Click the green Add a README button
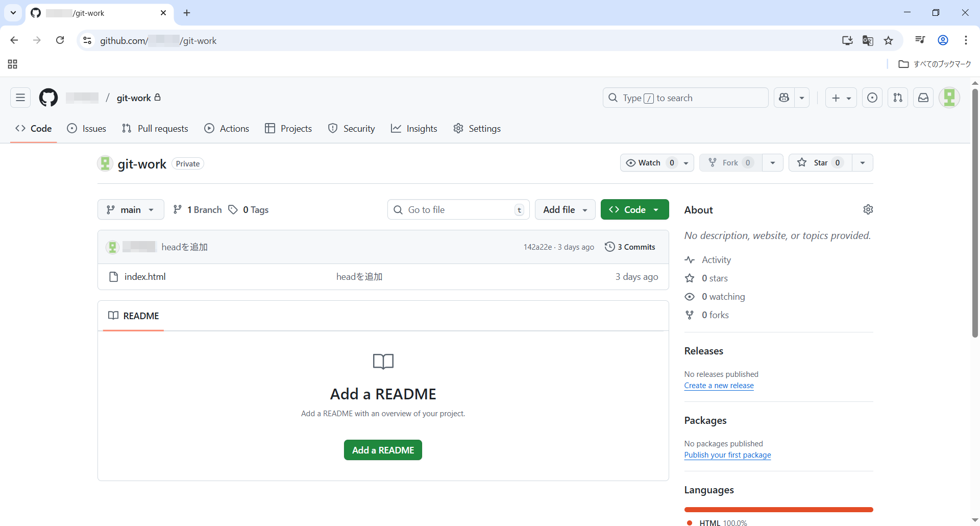This screenshot has width=980, height=526. click(383, 450)
